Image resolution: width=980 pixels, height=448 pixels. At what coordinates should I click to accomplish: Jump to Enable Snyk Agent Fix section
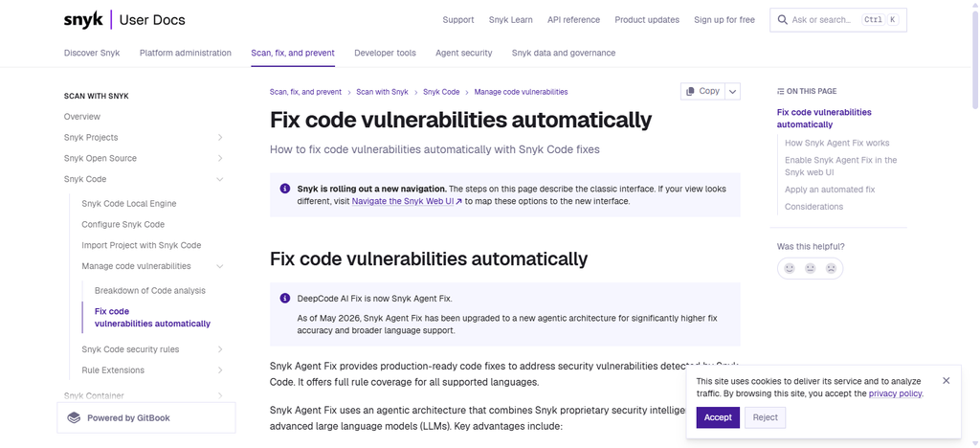[840, 167]
